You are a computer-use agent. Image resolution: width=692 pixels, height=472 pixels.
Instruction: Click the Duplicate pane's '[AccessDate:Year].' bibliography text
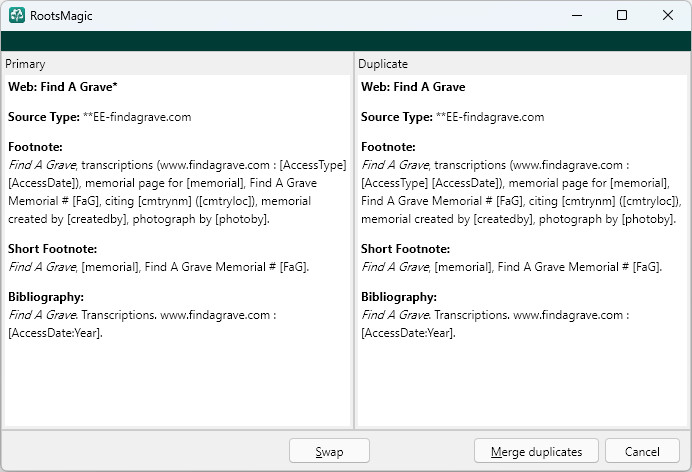409,333
